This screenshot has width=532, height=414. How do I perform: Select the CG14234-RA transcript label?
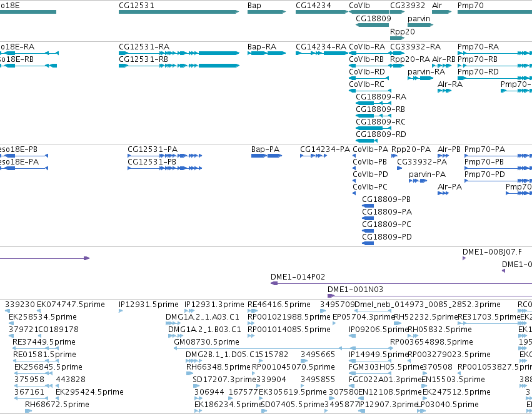pyautogui.click(x=321, y=46)
